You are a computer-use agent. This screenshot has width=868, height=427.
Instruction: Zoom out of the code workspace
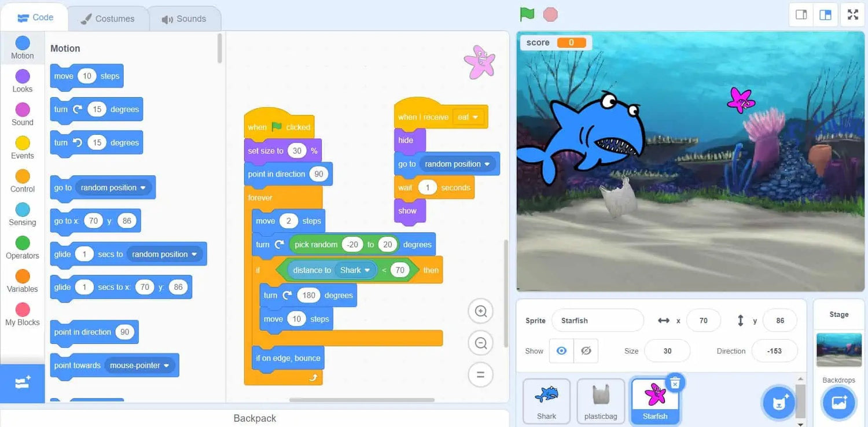click(x=480, y=343)
